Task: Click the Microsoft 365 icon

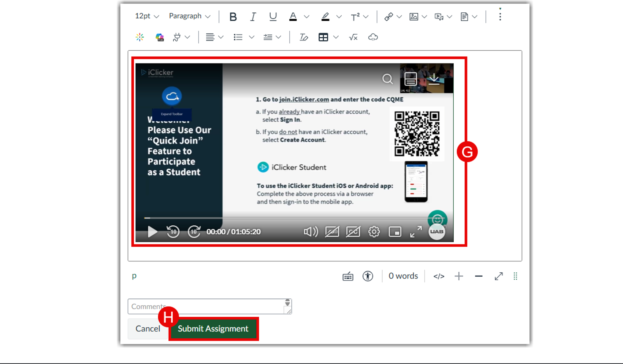Action: [x=160, y=37]
